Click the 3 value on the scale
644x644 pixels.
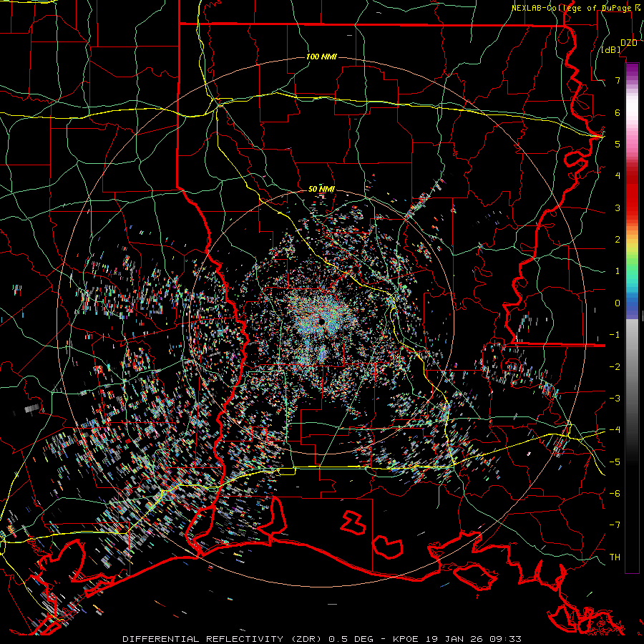point(618,208)
